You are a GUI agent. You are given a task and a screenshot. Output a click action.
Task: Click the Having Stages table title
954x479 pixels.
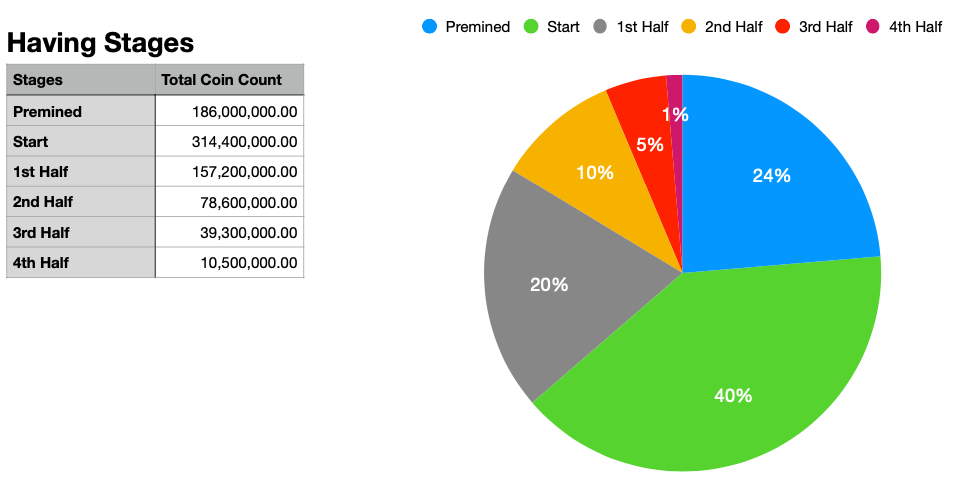click(100, 43)
